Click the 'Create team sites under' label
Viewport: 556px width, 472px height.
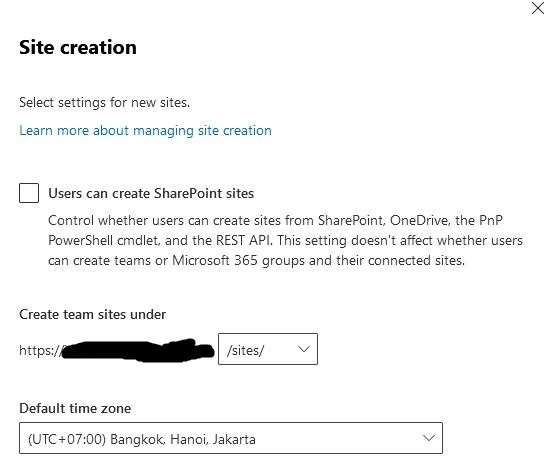click(x=93, y=315)
